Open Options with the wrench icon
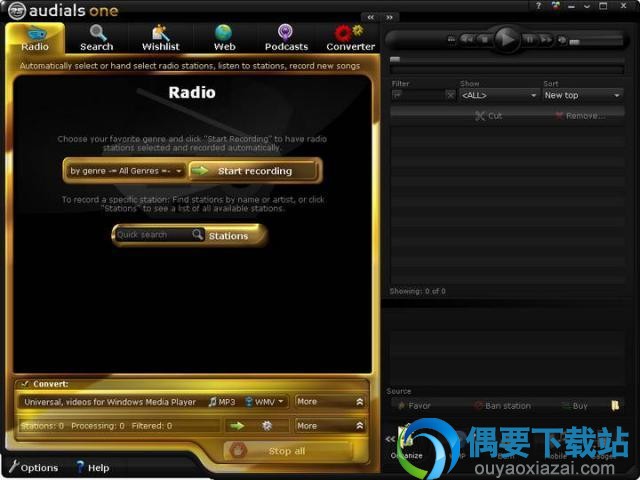640x480 pixels. (34, 467)
